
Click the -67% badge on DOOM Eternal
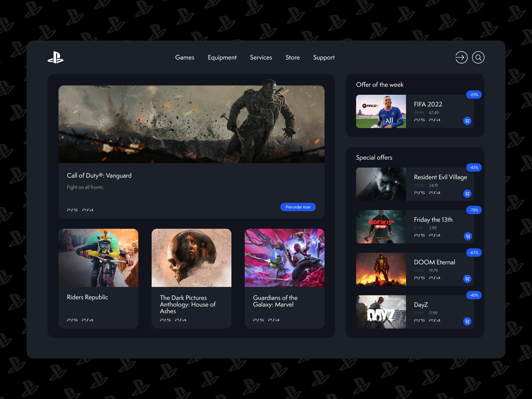(x=474, y=253)
